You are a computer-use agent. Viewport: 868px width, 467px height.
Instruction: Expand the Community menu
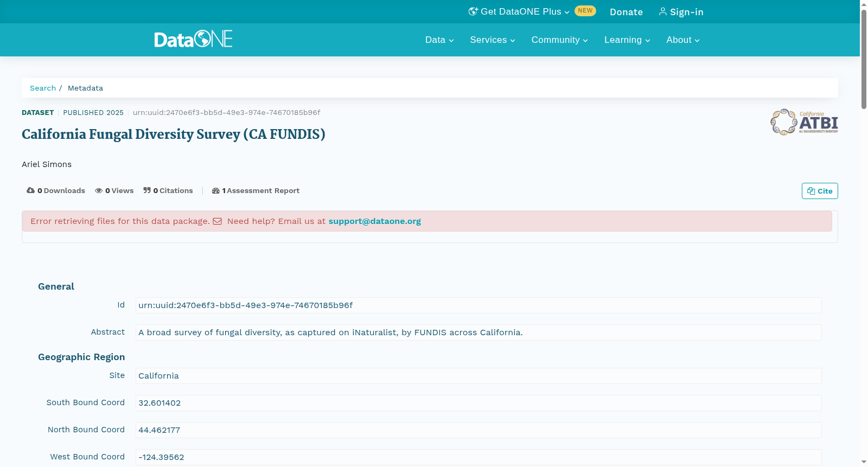point(559,40)
